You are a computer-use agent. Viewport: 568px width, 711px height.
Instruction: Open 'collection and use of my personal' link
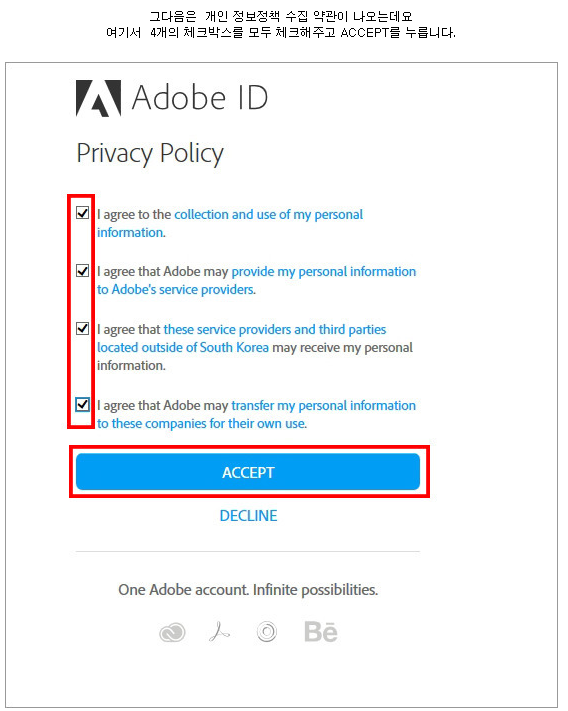(268, 214)
